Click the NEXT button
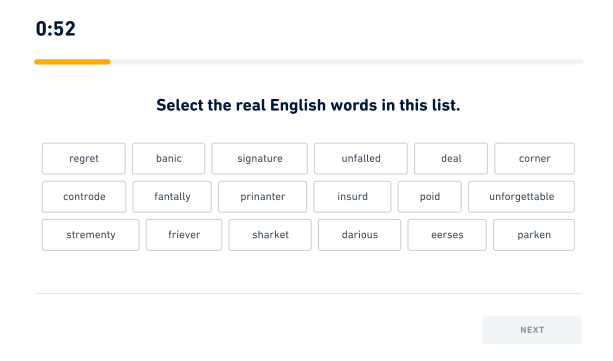The image size is (613, 361). click(532, 330)
